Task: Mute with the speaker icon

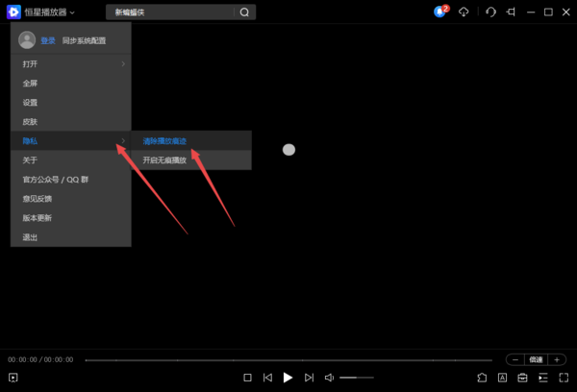Action: pos(329,378)
